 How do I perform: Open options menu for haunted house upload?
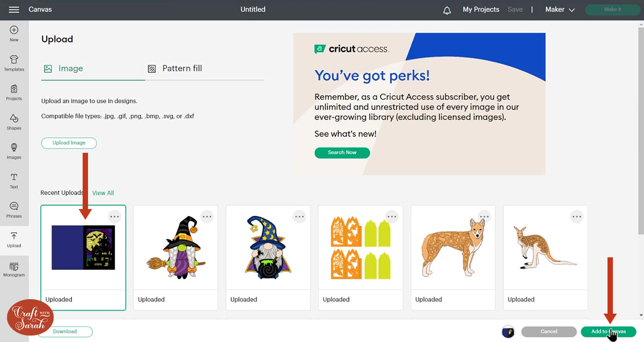[114, 217]
